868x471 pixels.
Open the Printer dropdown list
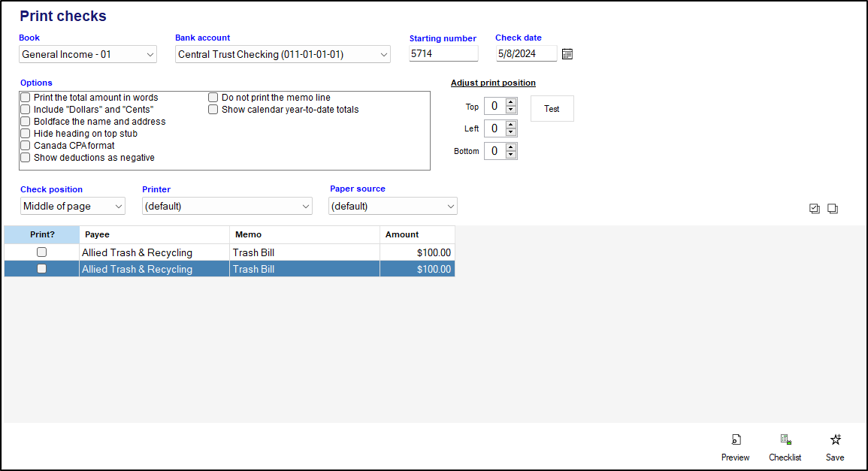[227, 207]
